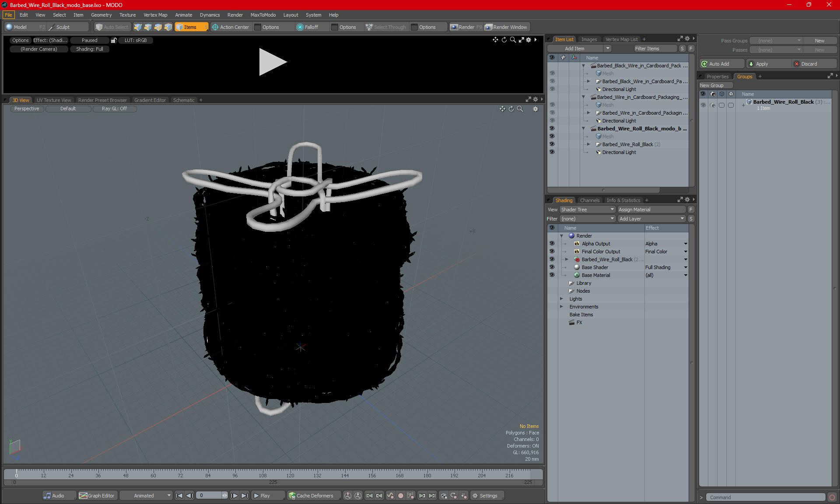Toggle visibility of Base Material layer

[x=552, y=275]
